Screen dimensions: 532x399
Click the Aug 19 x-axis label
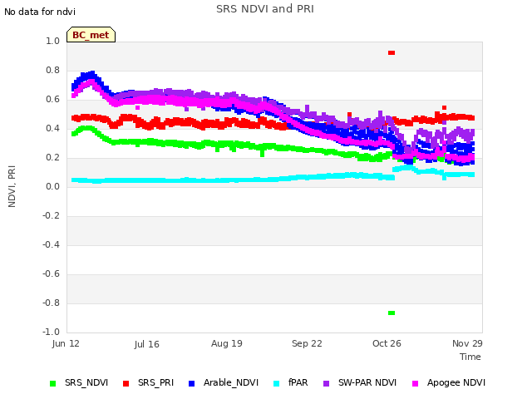227,343
